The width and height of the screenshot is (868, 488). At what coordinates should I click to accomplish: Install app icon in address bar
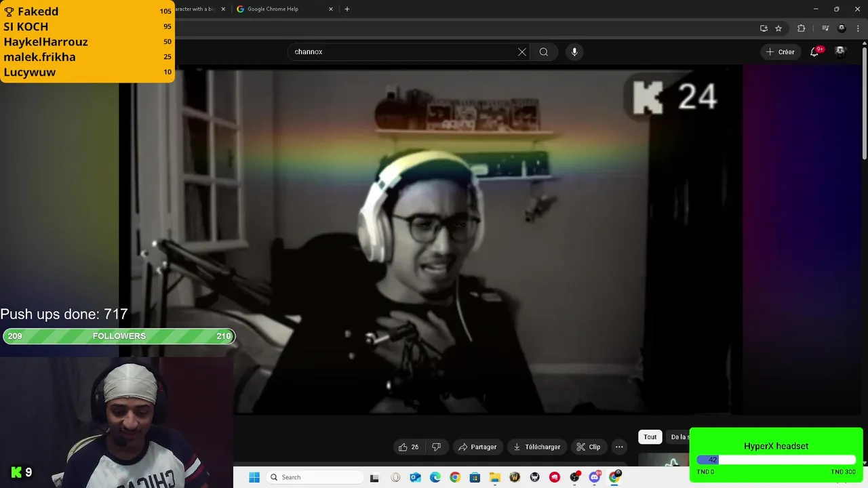764,28
